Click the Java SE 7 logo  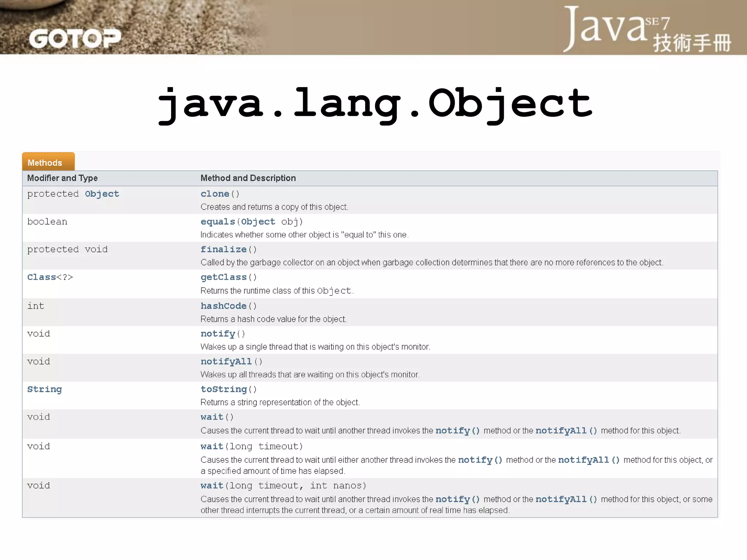tap(647, 29)
